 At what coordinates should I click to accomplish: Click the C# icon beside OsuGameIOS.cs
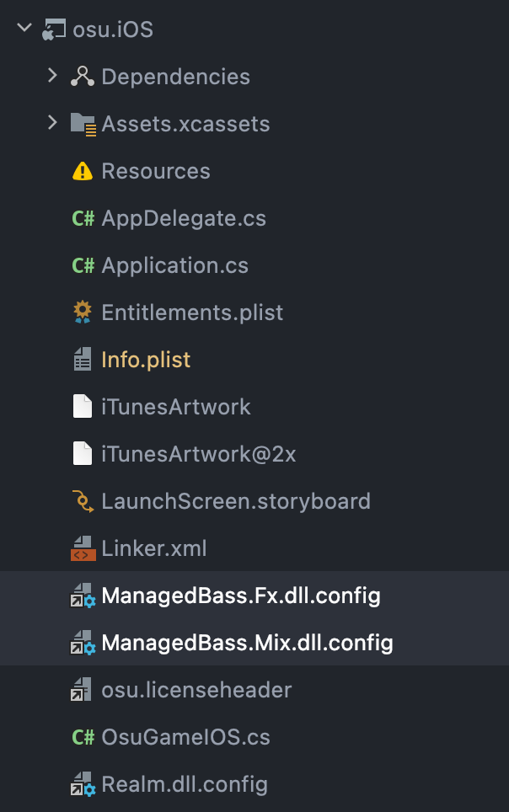[82, 737]
